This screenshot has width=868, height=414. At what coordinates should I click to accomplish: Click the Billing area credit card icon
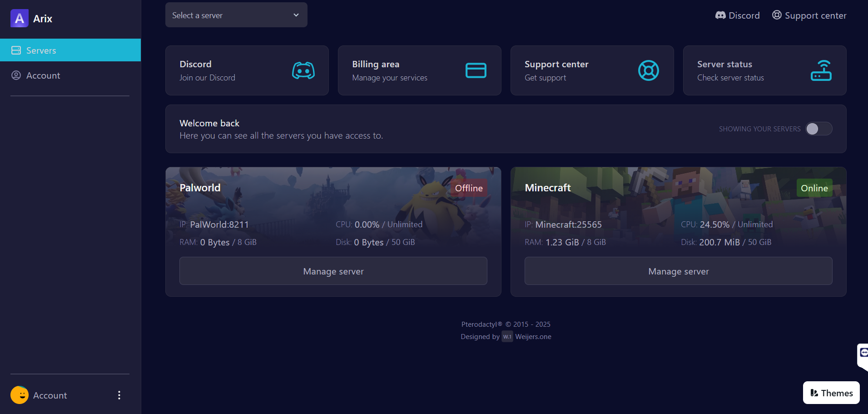(x=476, y=70)
